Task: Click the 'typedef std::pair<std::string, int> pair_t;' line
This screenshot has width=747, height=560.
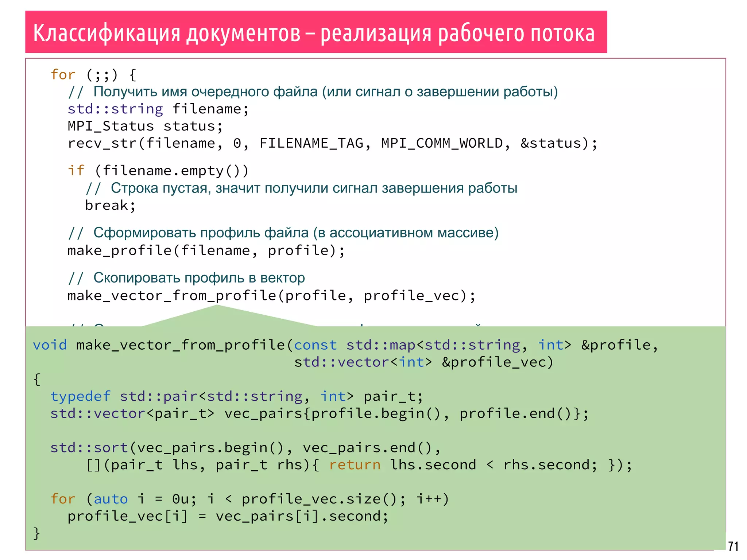Action: [237, 396]
